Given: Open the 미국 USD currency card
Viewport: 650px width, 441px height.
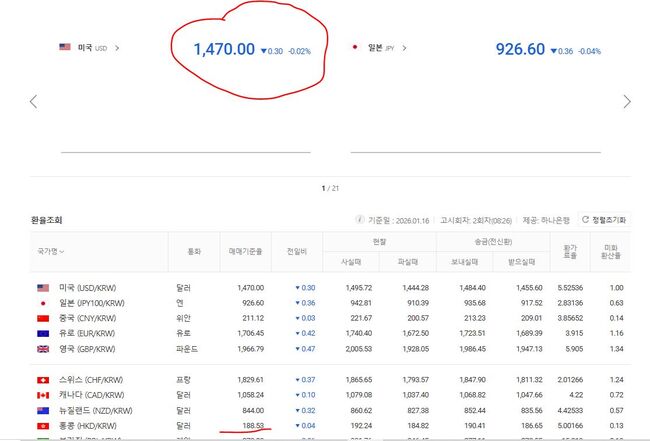Looking at the screenshot, I should pos(89,47).
